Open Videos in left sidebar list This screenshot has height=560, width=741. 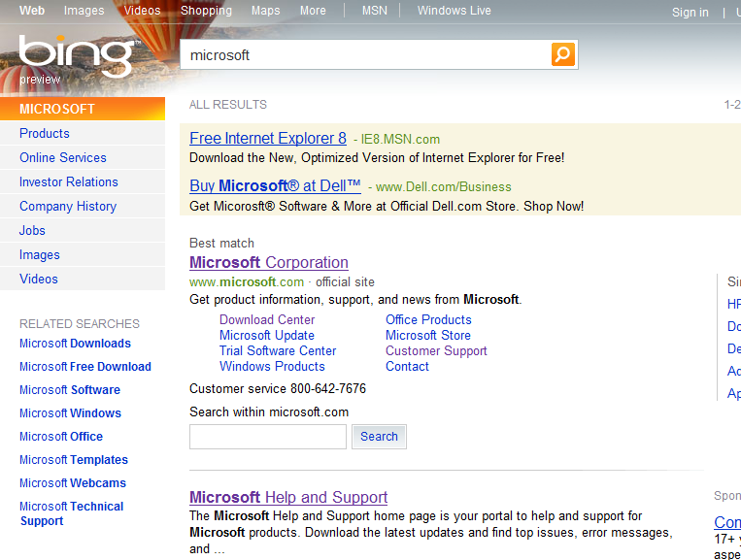click(x=38, y=280)
